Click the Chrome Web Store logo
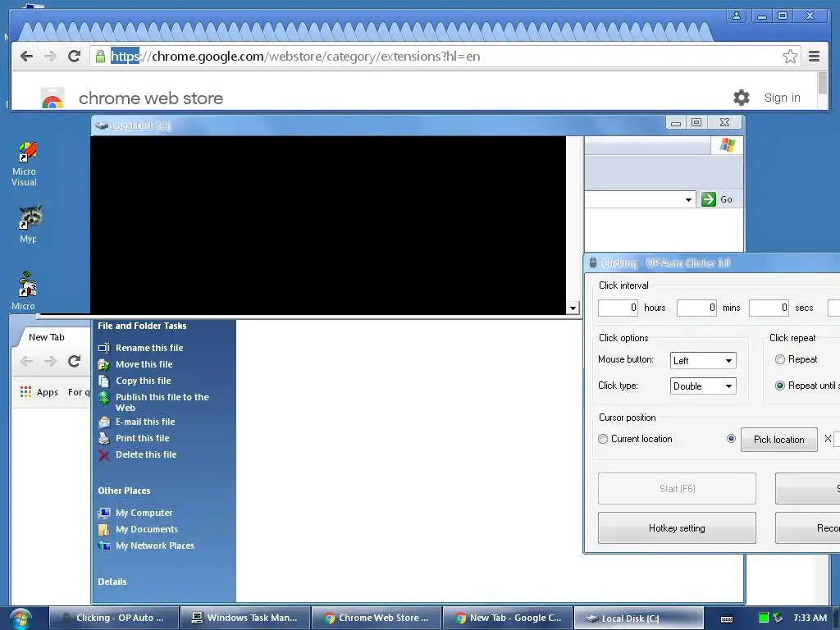 point(52,98)
